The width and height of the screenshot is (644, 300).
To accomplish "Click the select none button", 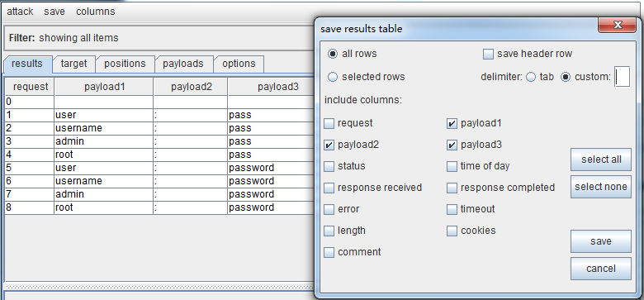I will (x=601, y=187).
